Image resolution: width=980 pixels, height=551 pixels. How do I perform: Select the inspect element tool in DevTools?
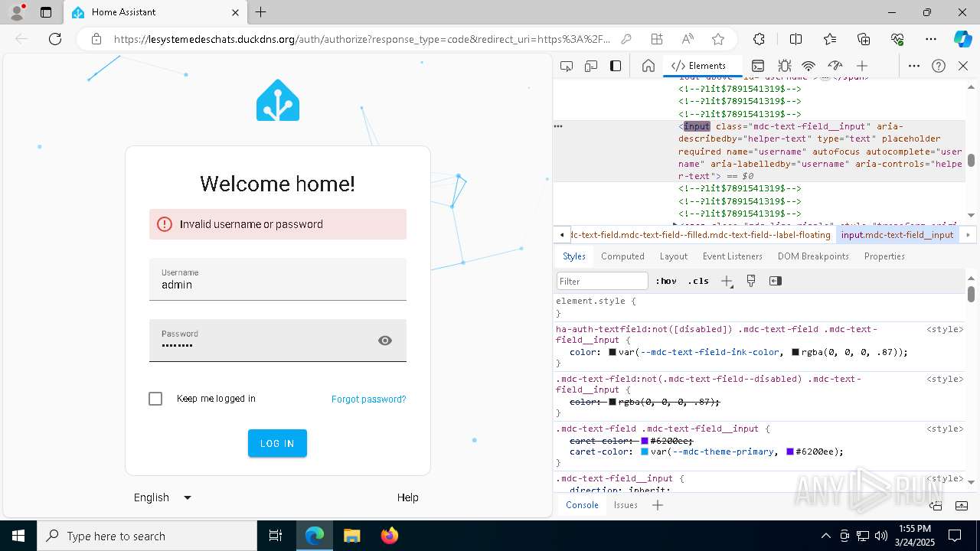click(567, 66)
